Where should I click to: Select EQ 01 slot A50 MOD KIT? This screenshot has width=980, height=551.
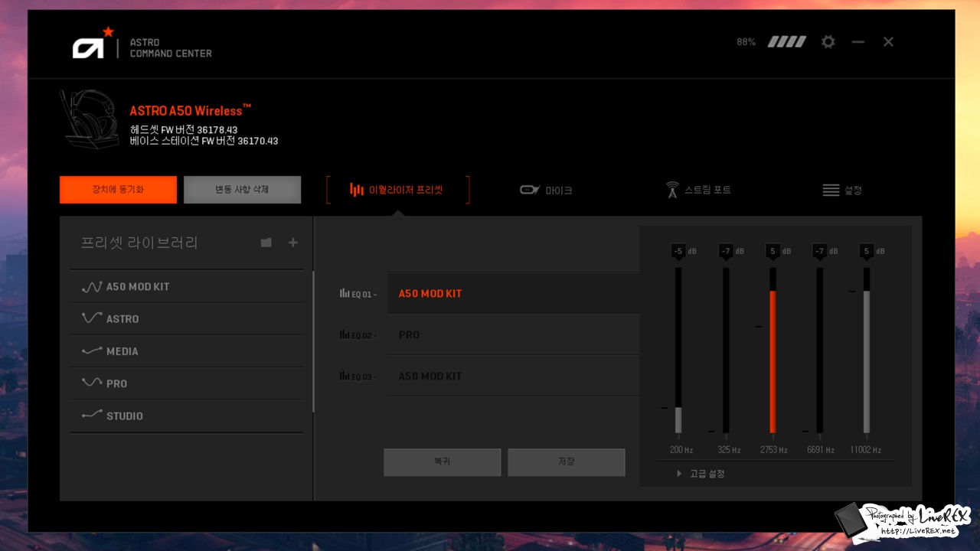click(x=513, y=293)
